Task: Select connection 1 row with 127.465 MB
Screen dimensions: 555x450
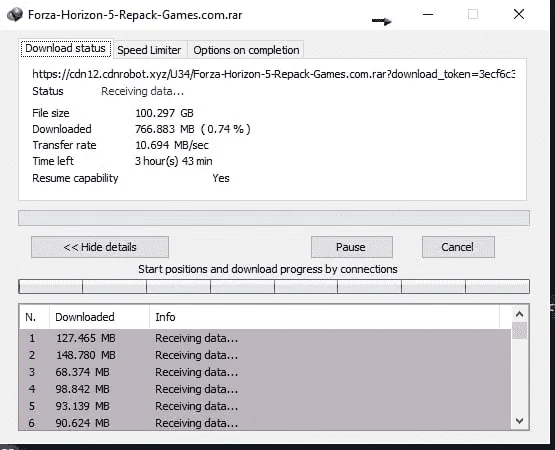Action: coord(265,338)
